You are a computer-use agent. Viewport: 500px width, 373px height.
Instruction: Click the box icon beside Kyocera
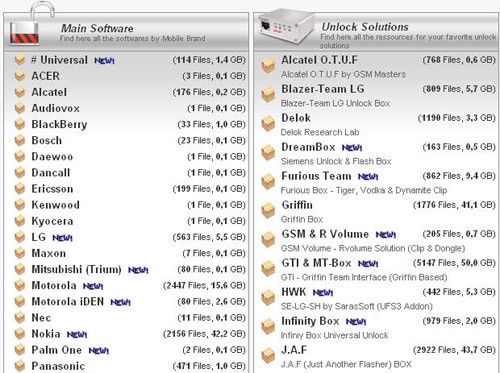point(20,221)
